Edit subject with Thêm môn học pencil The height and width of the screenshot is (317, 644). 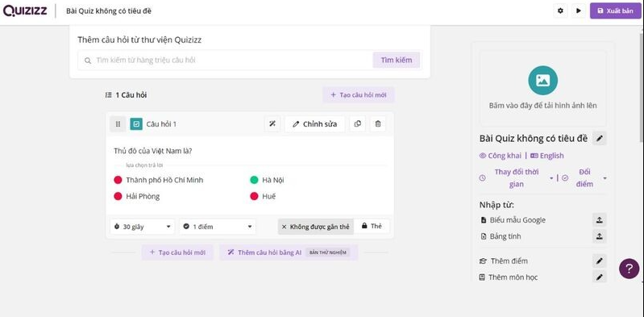[599, 277]
